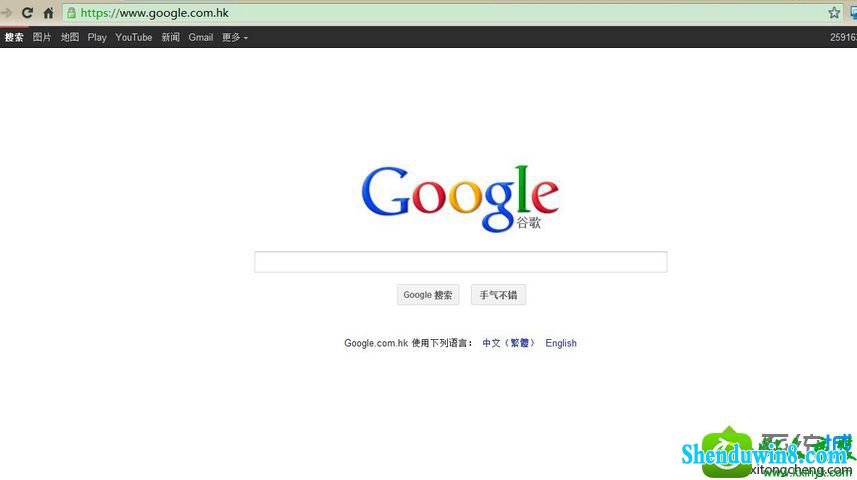Image resolution: width=857 pixels, height=480 pixels.
Task: Click the account text 25916 at top right
Action: tap(843, 37)
